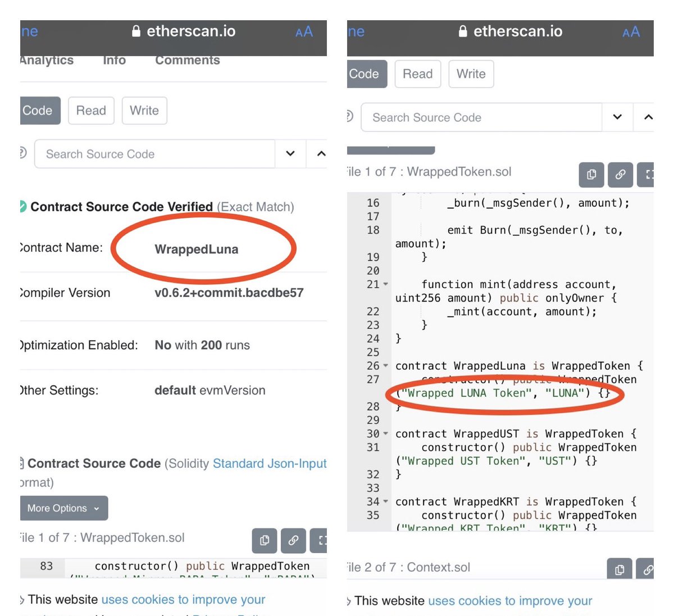The width and height of the screenshot is (674, 616).
Task: Select the Code tab in right screenshot
Action: click(366, 74)
